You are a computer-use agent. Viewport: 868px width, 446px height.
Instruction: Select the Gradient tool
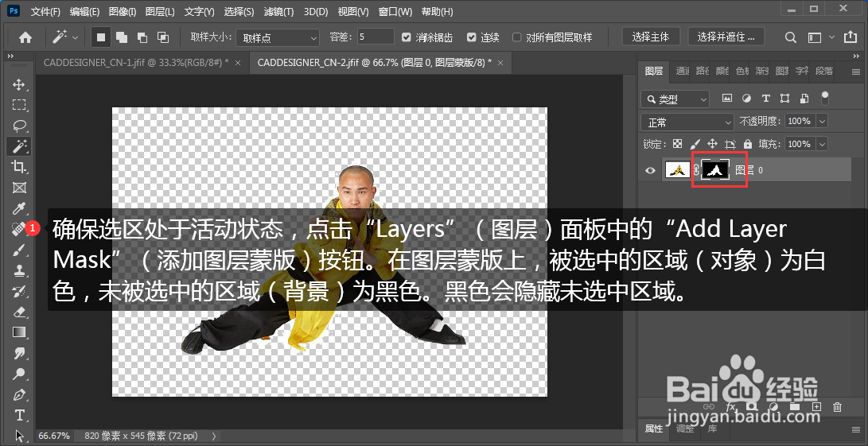[x=19, y=332]
